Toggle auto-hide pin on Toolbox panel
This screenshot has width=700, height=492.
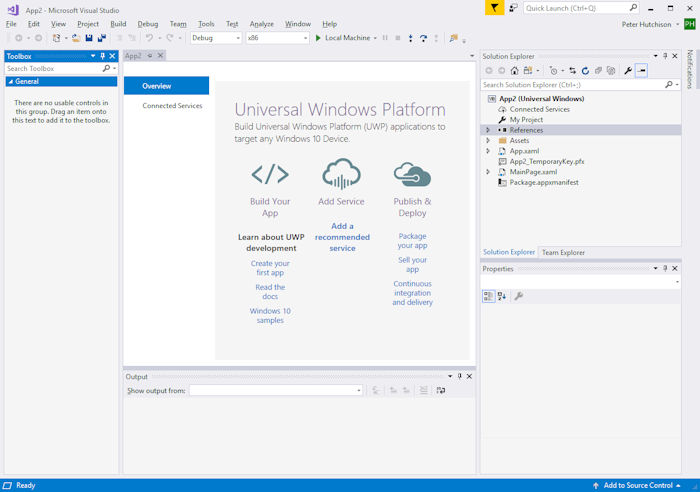[x=102, y=56]
